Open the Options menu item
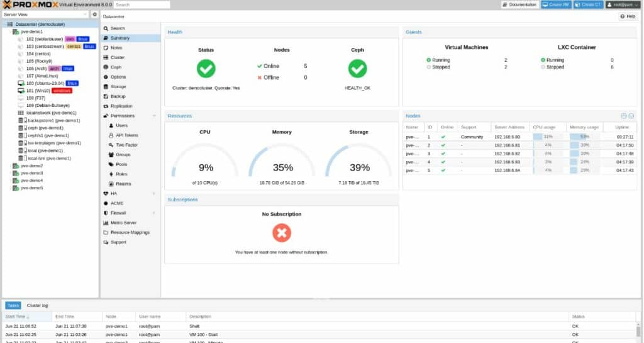The image size is (644, 343). point(130,77)
